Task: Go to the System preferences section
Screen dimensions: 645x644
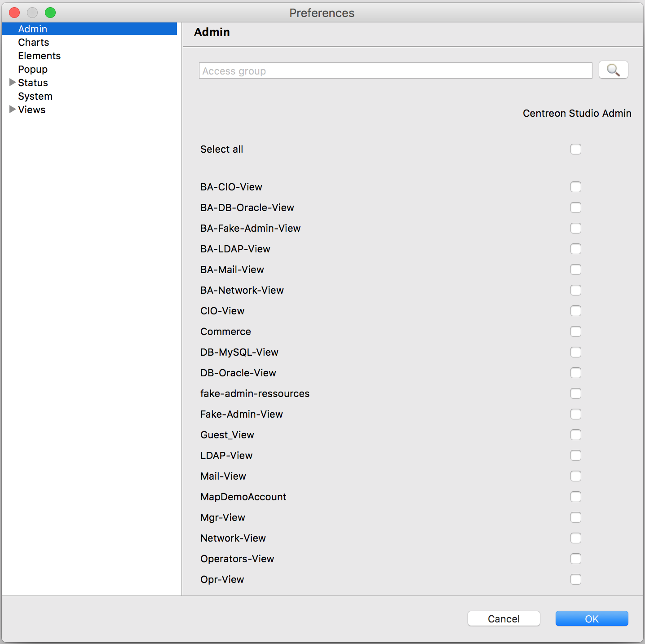Action: pyautogui.click(x=35, y=96)
